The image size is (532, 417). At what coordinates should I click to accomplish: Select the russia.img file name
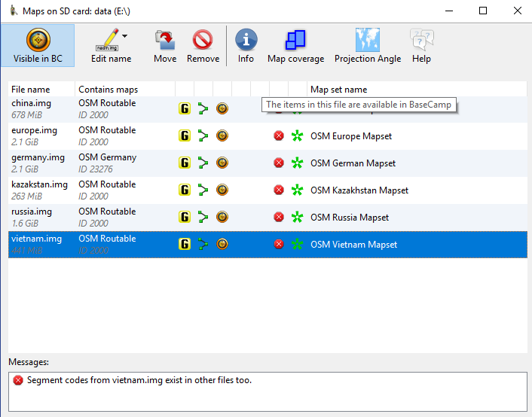[x=32, y=212]
